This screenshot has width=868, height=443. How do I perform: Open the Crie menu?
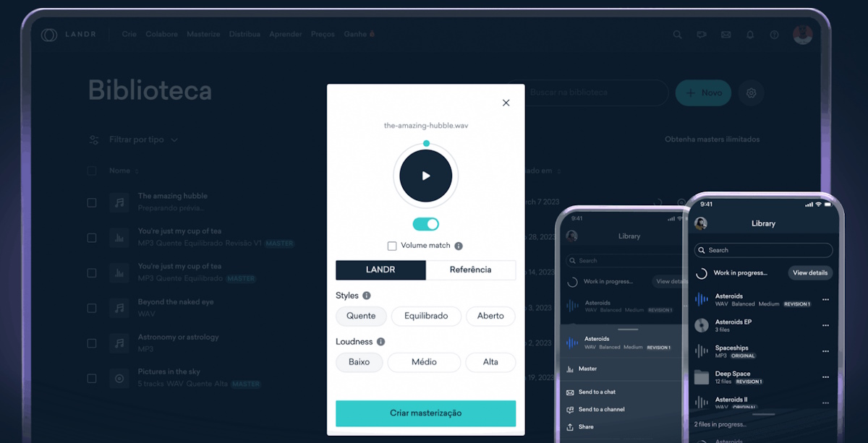(129, 35)
